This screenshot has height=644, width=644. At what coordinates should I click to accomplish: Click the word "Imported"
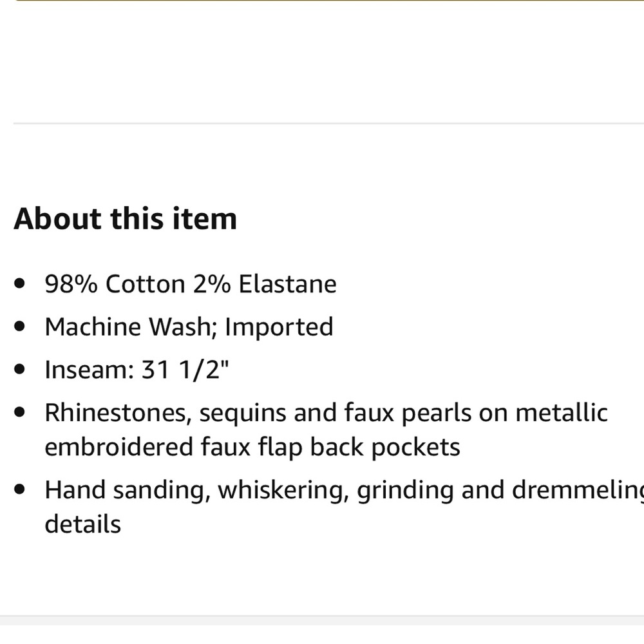tap(279, 328)
